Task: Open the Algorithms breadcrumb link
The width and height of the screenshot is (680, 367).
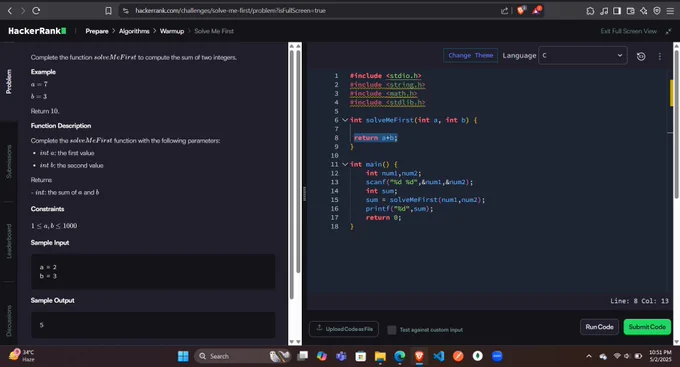Action: 134,31
